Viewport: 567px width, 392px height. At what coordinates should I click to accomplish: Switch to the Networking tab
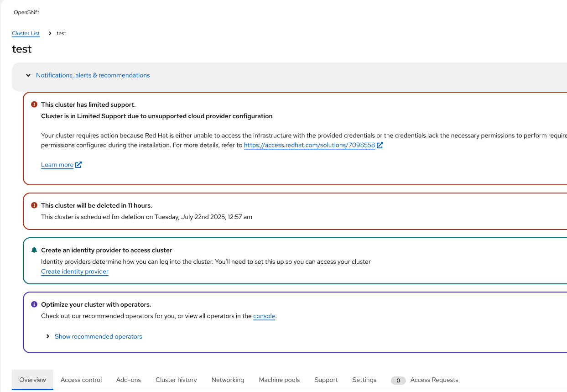tap(228, 380)
